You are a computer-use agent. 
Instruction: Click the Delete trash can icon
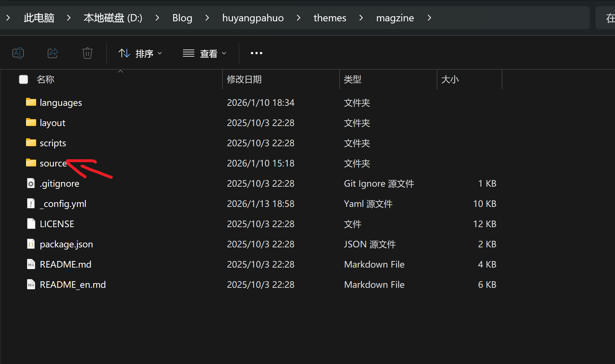point(87,53)
